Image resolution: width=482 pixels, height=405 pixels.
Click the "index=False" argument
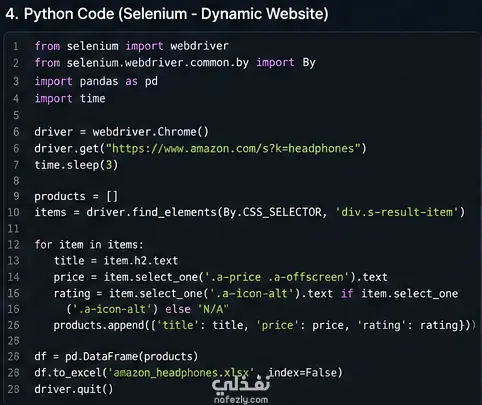[x=302, y=372]
